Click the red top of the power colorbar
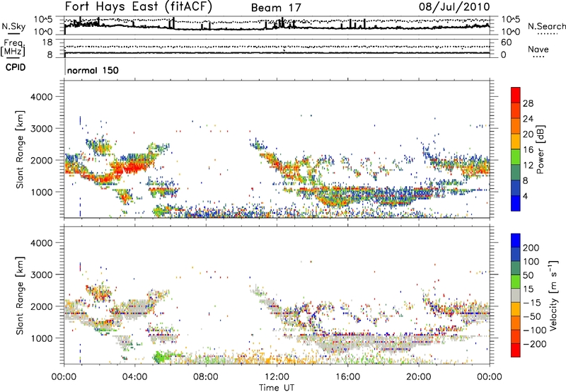Screen dimensions: 566x392 (516, 95)
